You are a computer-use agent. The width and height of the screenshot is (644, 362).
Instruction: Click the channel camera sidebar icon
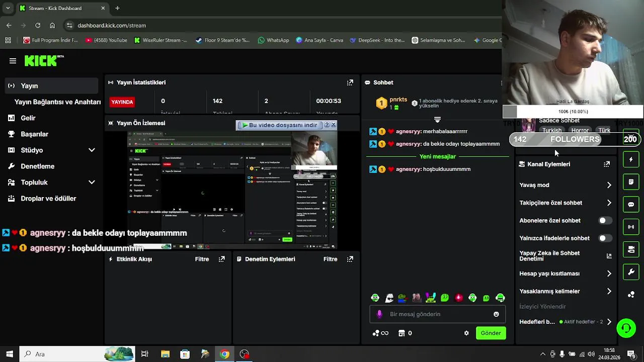click(x=631, y=249)
